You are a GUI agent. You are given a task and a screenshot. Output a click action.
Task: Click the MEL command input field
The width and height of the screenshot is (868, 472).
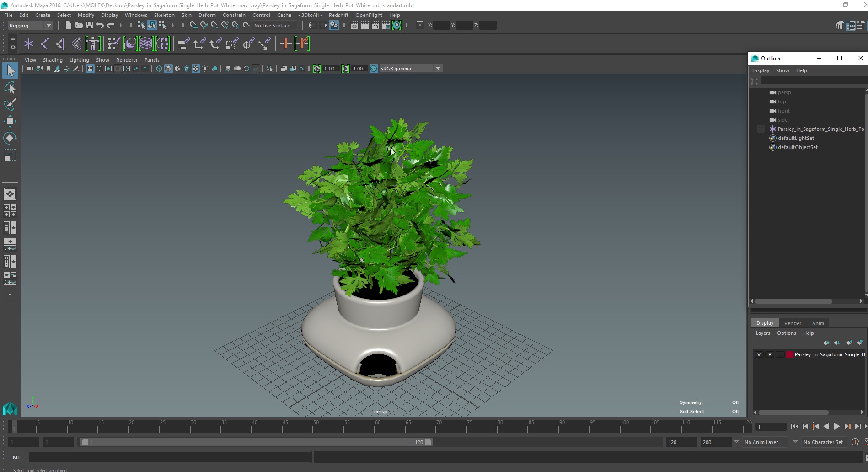[x=170, y=457]
